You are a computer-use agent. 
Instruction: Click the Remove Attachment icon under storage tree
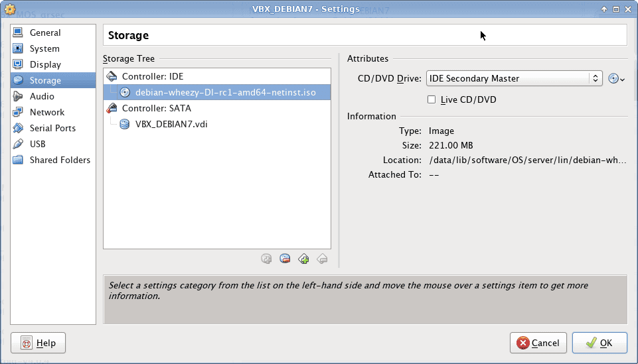click(x=285, y=259)
